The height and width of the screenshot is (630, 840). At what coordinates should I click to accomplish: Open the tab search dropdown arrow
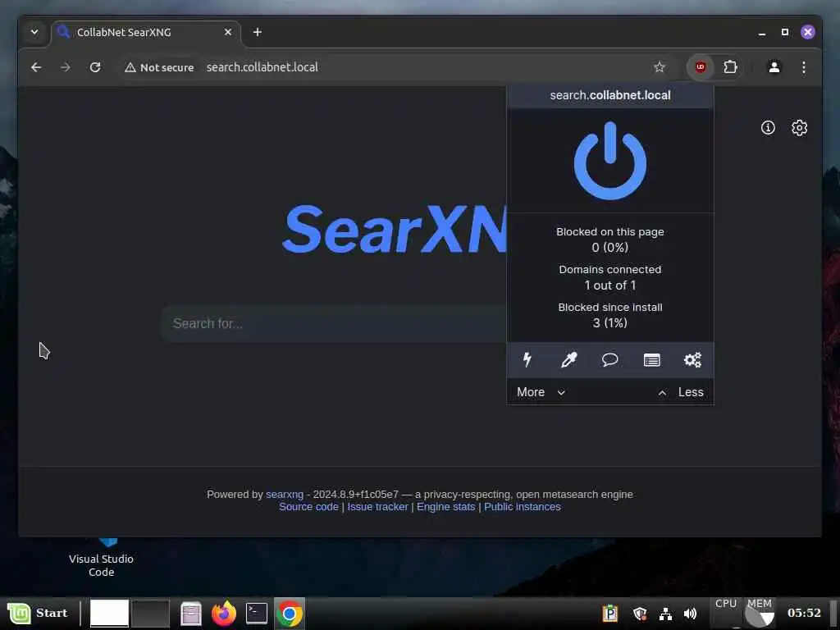(x=34, y=32)
